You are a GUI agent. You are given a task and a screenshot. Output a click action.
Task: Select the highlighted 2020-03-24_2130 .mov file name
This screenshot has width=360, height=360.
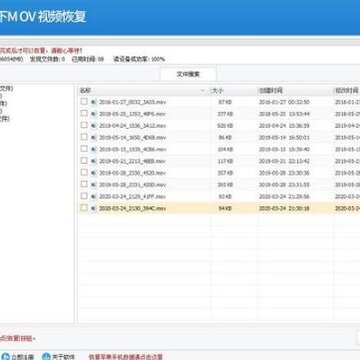click(132, 208)
